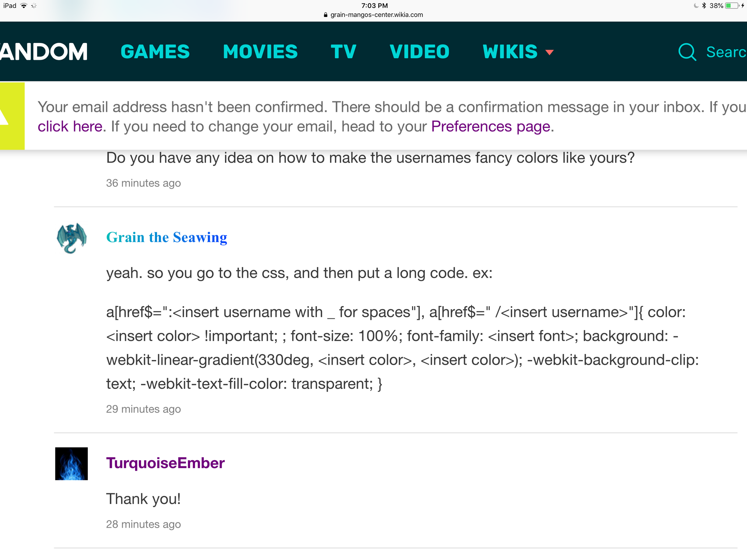The height and width of the screenshot is (560, 747).
Task: Expand the WIKIS dropdown arrow
Action: [x=549, y=52]
